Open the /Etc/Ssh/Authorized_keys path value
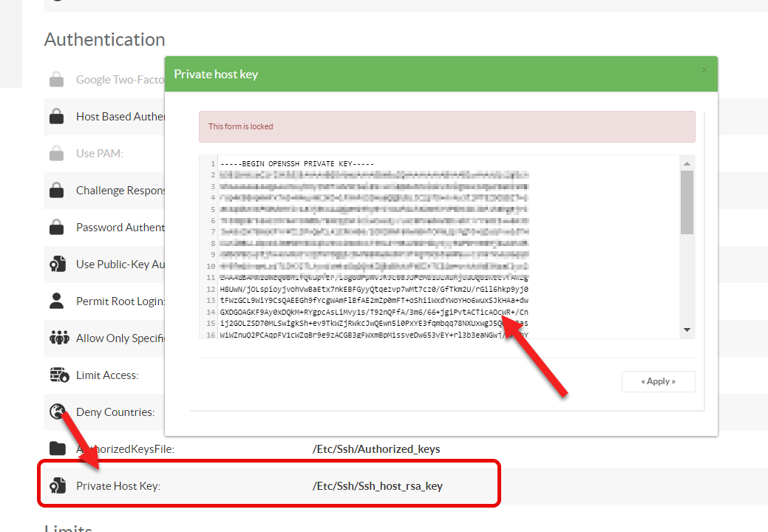768x532 pixels. (376, 449)
